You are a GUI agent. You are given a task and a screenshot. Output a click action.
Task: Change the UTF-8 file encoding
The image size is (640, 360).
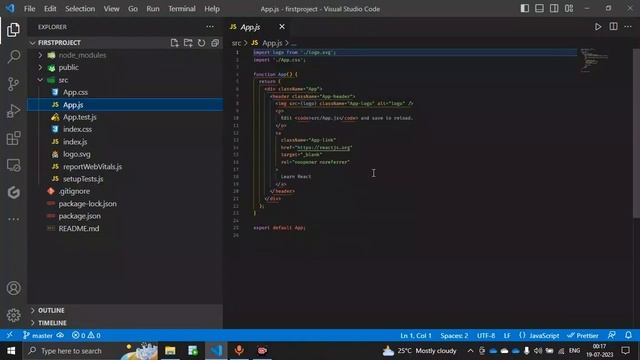(x=486, y=336)
